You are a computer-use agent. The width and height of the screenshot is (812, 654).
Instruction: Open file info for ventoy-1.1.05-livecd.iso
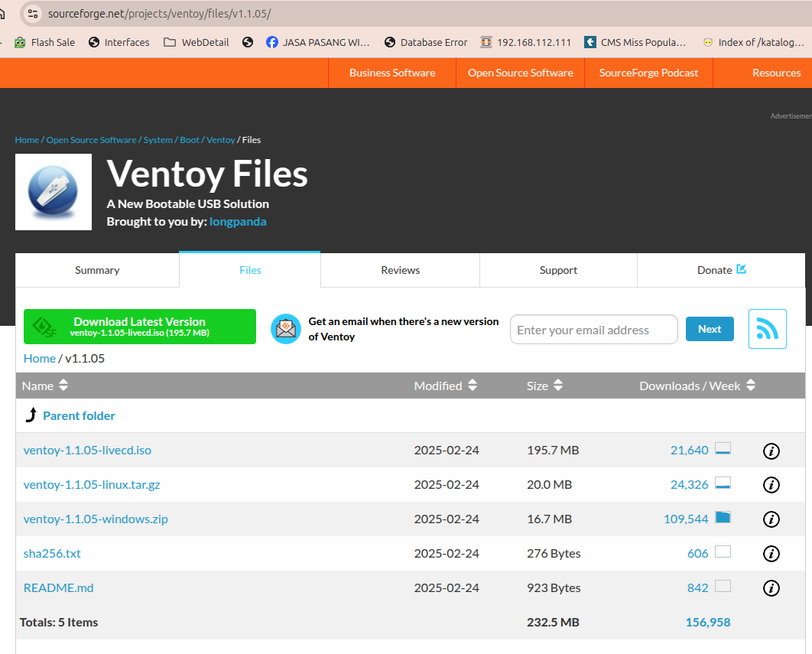pos(771,451)
